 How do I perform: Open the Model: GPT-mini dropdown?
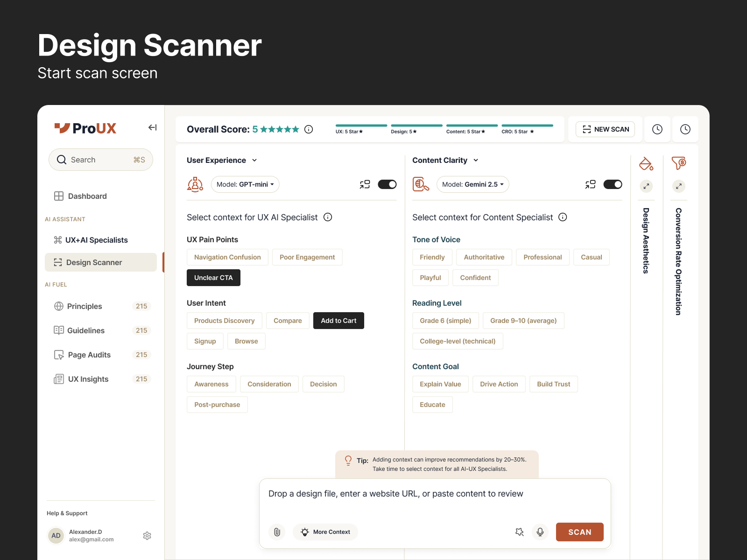(x=245, y=184)
